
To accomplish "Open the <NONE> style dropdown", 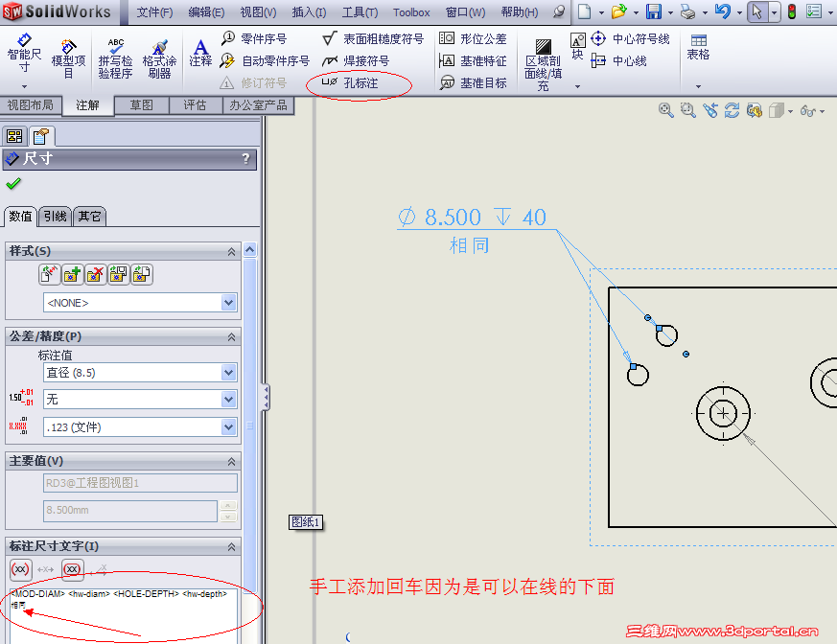I will coord(228,303).
